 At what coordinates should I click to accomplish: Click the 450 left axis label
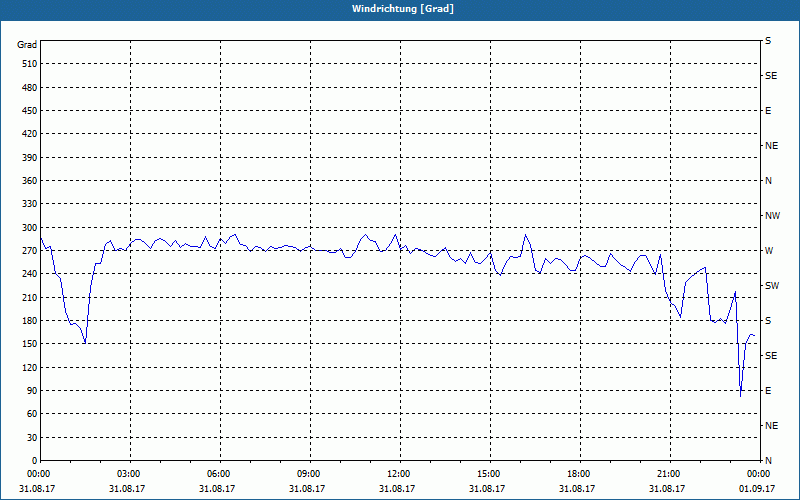pyautogui.click(x=30, y=111)
